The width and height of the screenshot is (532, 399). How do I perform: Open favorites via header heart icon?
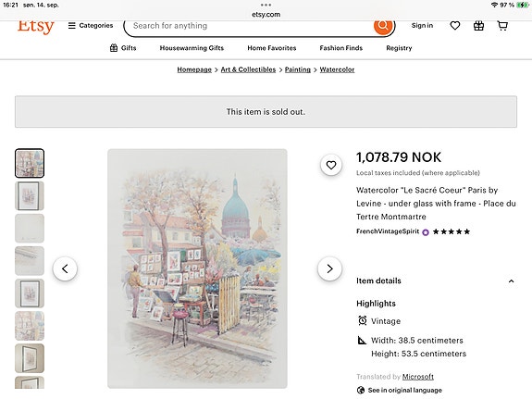[x=455, y=26]
